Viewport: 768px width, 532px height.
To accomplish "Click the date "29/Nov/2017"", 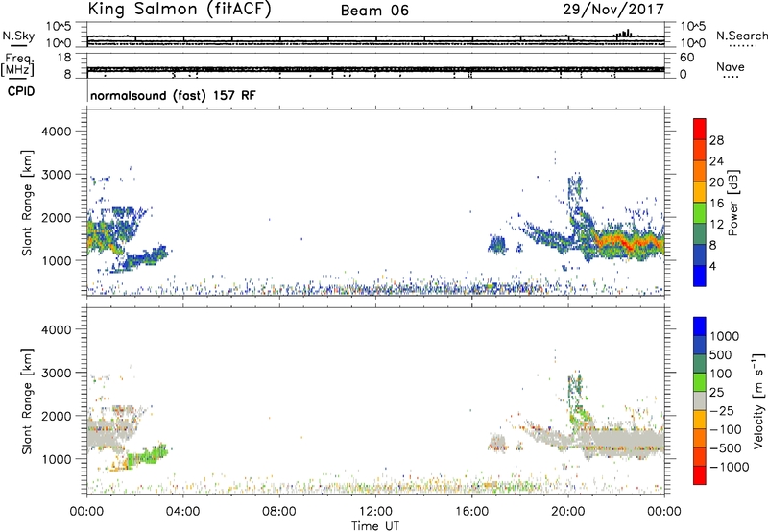I will coord(613,9).
